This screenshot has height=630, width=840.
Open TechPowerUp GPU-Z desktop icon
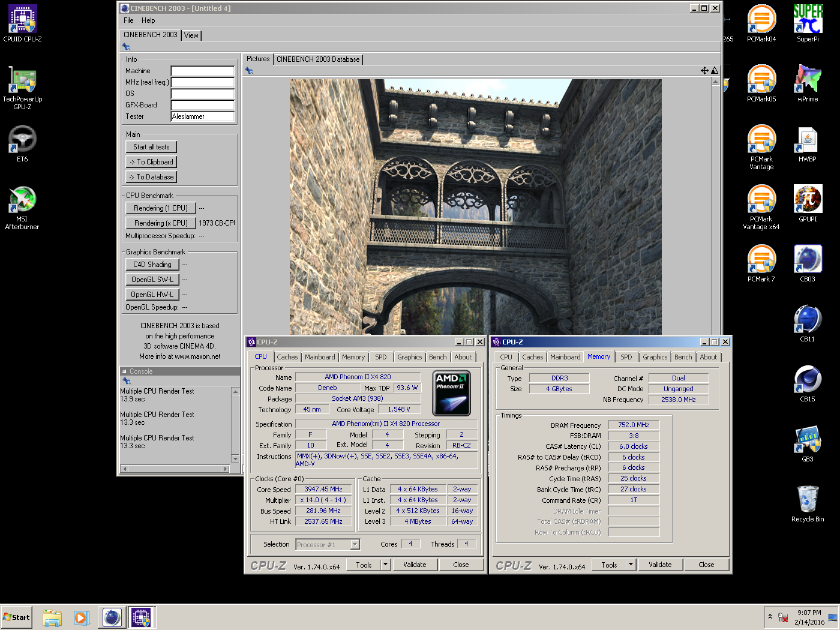pyautogui.click(x=22, y=88)
